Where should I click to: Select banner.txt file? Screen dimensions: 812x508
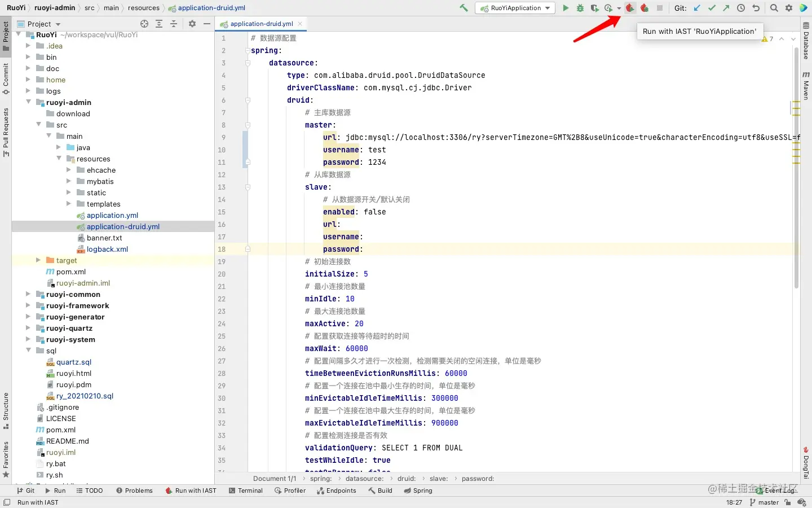[x=104, y=238]
